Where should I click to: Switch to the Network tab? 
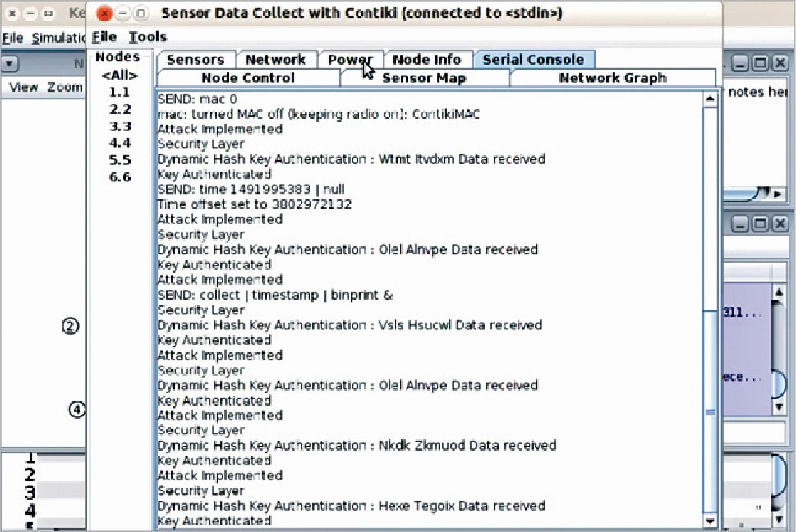pyautogui.click(x=275, y=60)
